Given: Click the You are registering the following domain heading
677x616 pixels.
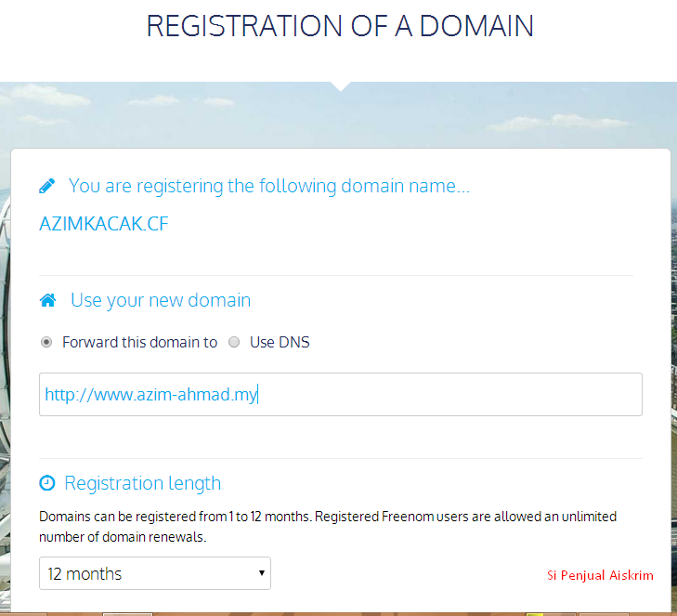Looking at the screenshot, I should pos(269,186).
